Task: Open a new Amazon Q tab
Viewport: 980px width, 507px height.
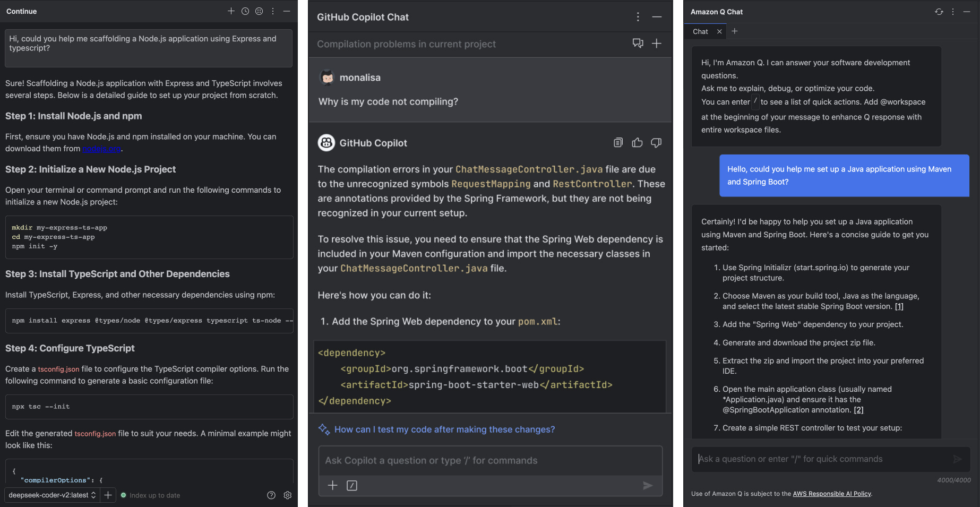Action: pyautogui.click(x=735, y=31)
